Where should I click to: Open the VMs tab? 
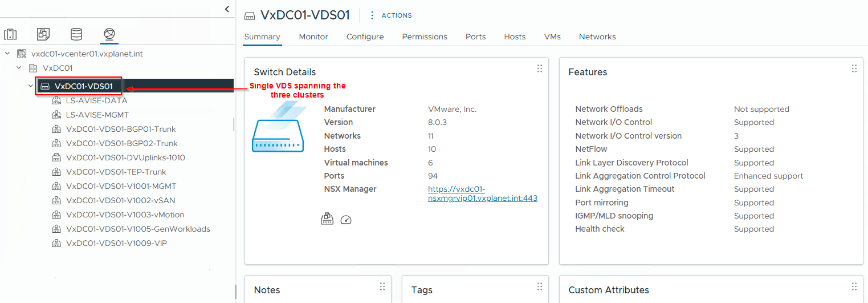click(552, 37)
